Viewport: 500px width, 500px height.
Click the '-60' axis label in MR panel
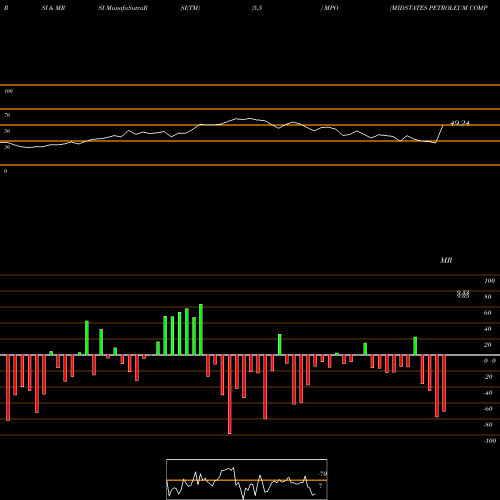[x=488, y=409]
